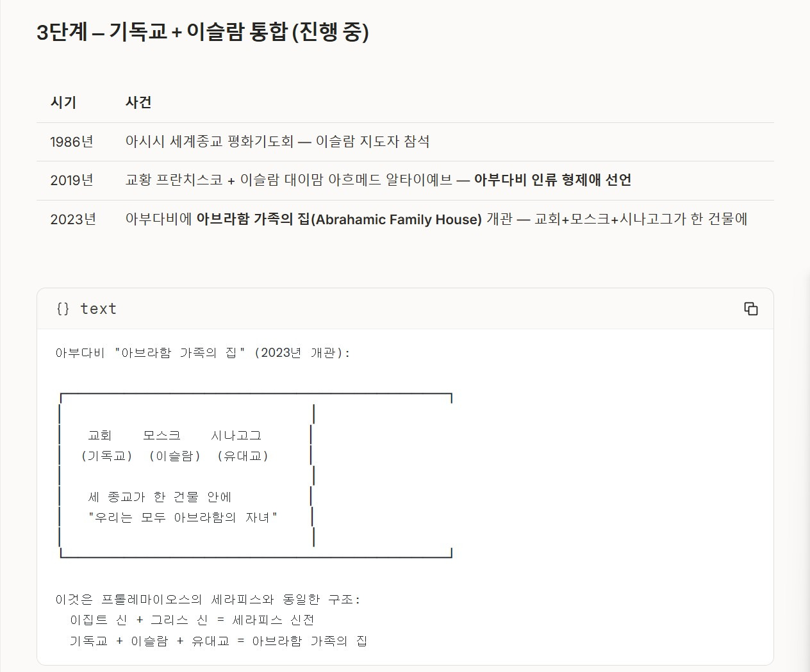
Task: Select the 2019년 table cell
Action: pyautogui.click(x=72, y=181)
